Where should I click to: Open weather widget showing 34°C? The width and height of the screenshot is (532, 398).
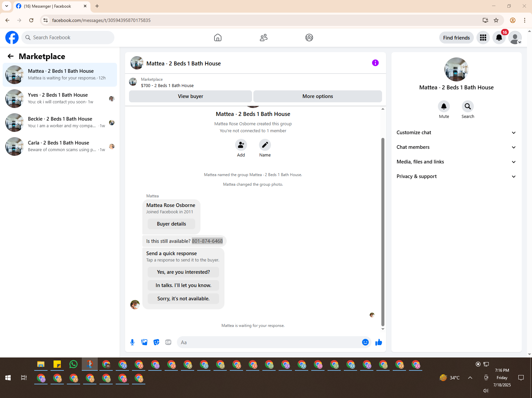tap(450, 378)
